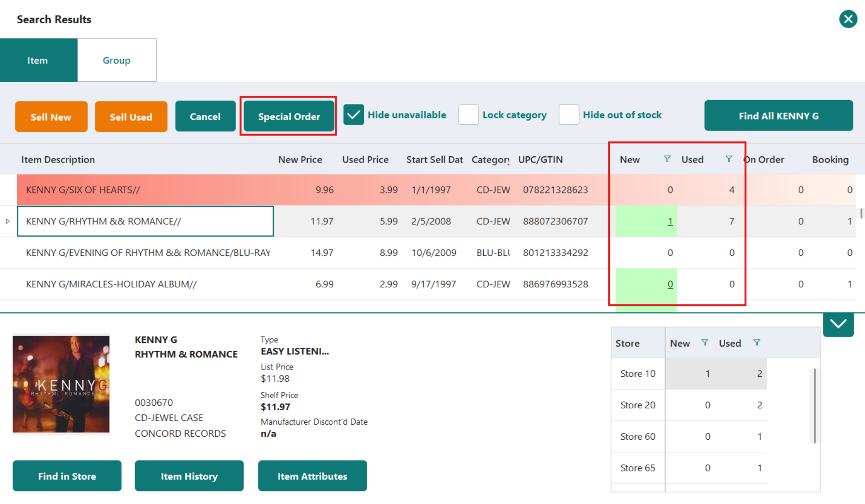Image resolution: width=865 pixels, height=504 pixels.
Task: Sort by Used Price column header
Action: (365, 159)
